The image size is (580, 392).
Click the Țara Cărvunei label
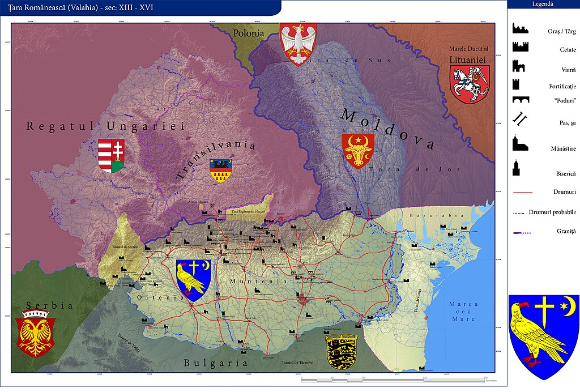(x=417, y=301)
